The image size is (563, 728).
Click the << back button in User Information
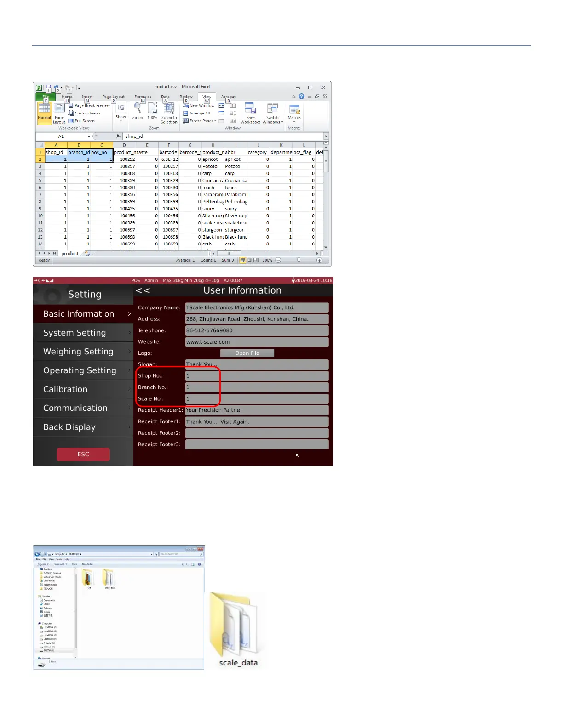pyautogui.click(x=143, y=290)
